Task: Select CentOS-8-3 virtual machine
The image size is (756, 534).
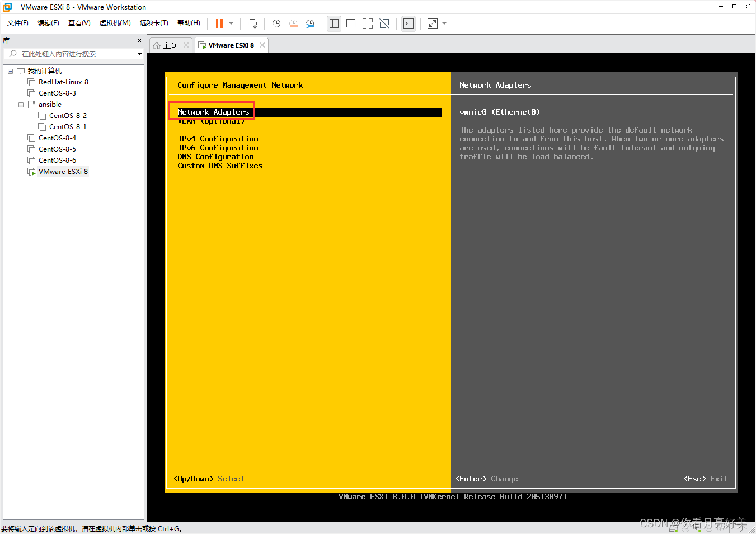Action: (57, 93)
